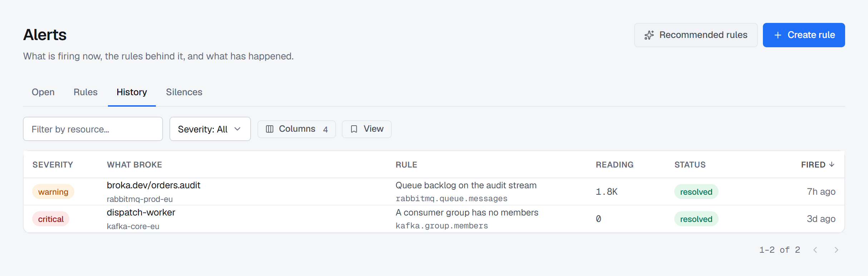868x276 pixels.
Task: Open broka.dev/orders.audit alert
Action: click(x=153, y=185)
